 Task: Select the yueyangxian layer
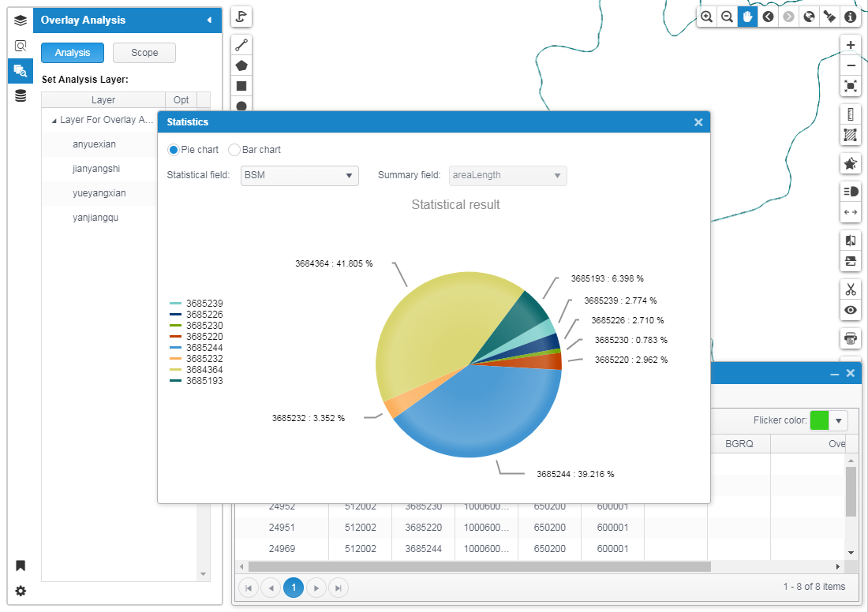(99, 193)
